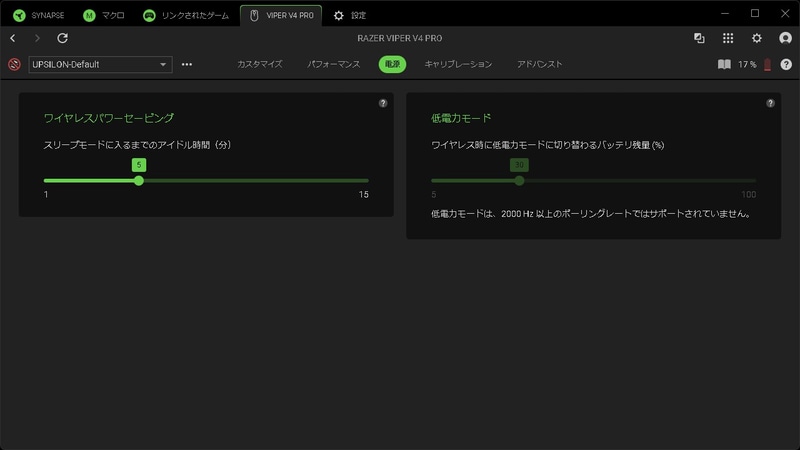Click the sleep idle time slider handle
This screenshot has width=800, height=450.
click(x=139, y=181)
